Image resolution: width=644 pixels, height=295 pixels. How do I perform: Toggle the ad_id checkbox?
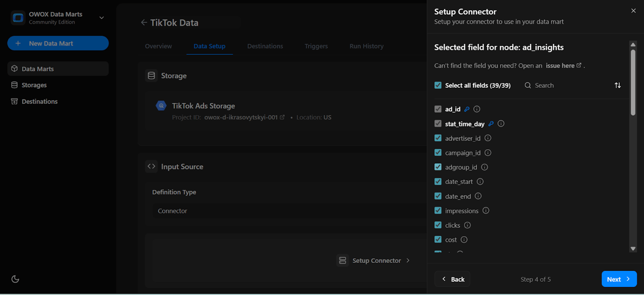(438, 109)
